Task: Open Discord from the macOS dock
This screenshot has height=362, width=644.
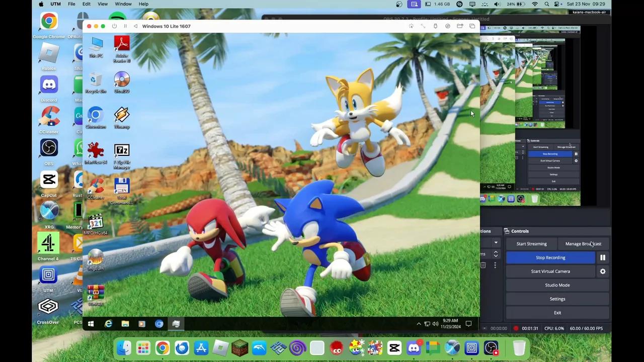Action: (x=414, y=348)
